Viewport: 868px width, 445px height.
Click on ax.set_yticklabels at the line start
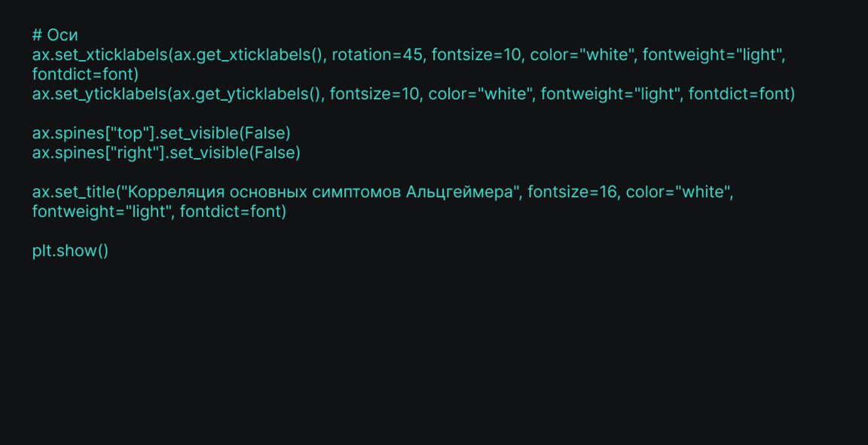[x=99, y=94]
